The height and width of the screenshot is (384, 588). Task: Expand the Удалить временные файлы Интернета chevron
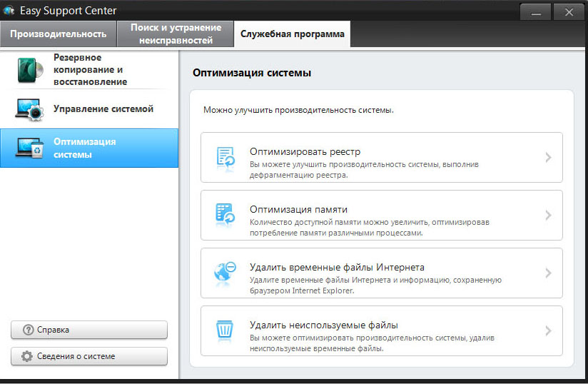point(548,273)
